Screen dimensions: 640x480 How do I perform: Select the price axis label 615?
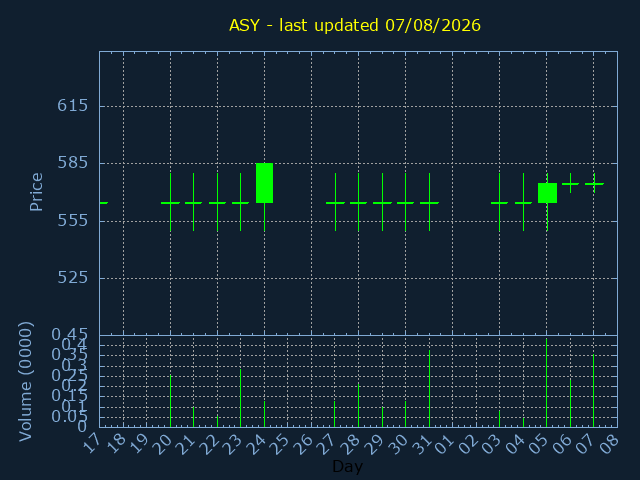[73, 106]
